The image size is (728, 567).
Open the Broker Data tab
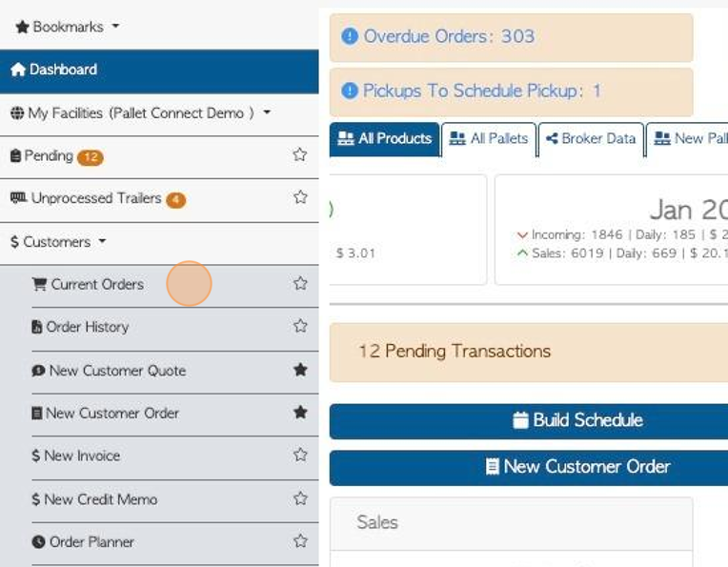tap(591, 139)
